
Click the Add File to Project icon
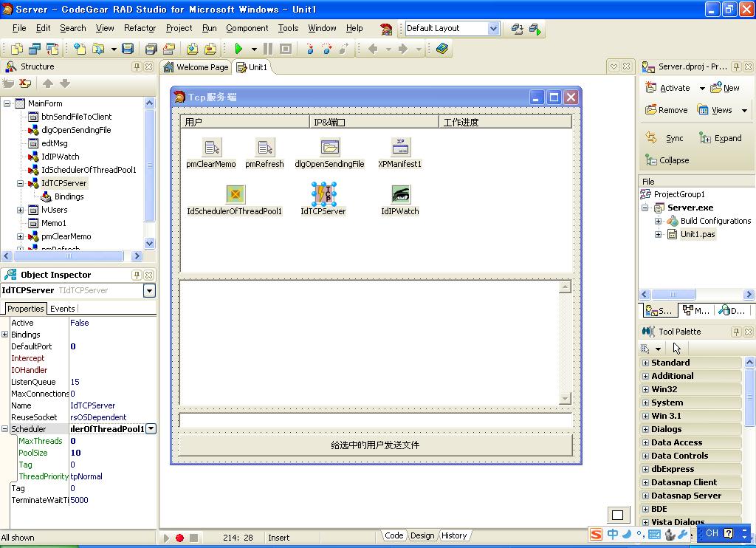pyautogui.click(x=193, y=49)
